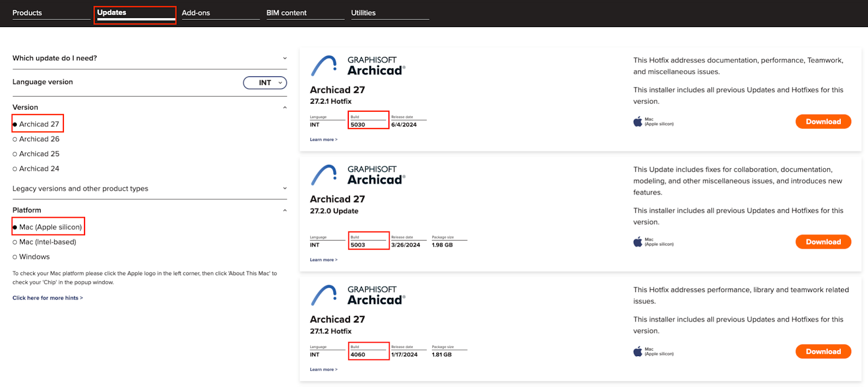Click release date 6/4/2024
Screen dimensions: 868x387
pyautogui.click(x=404, y=125)
